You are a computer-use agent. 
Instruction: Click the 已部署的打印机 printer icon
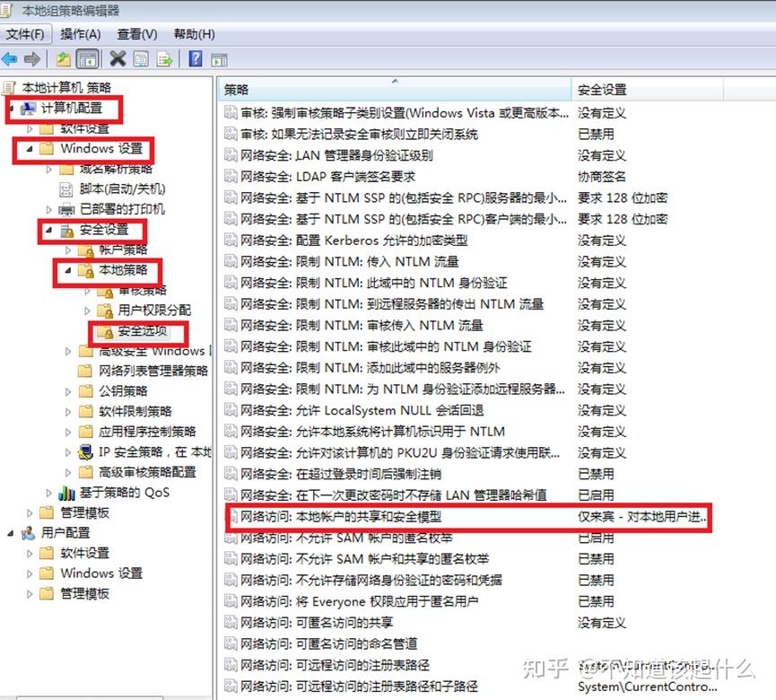point(65,209)
